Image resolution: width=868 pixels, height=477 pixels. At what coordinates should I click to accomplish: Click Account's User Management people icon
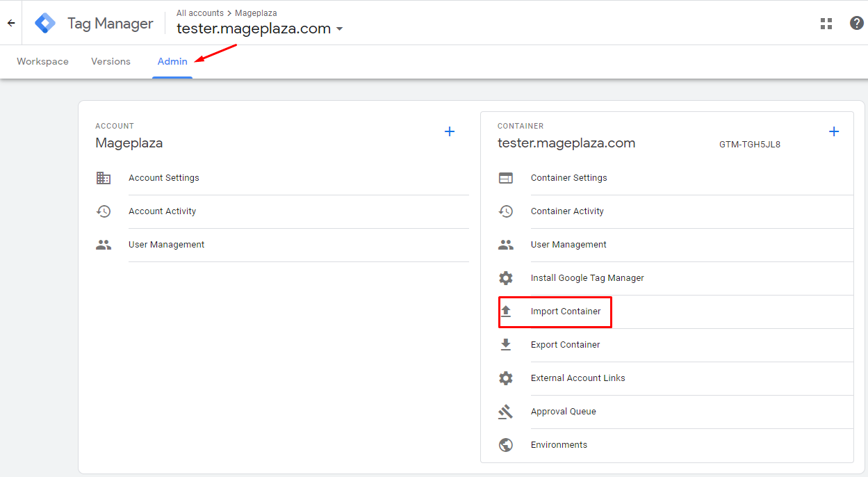[104, 245]
